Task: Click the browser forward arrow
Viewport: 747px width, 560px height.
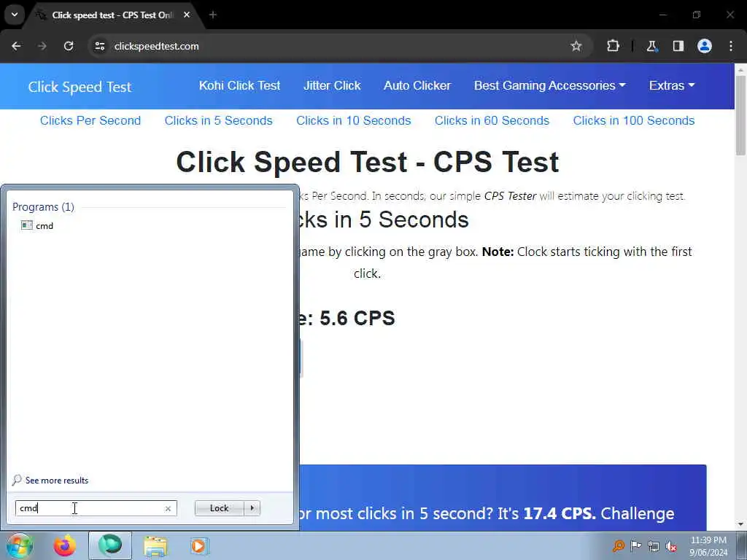Action: coord(42,46)
